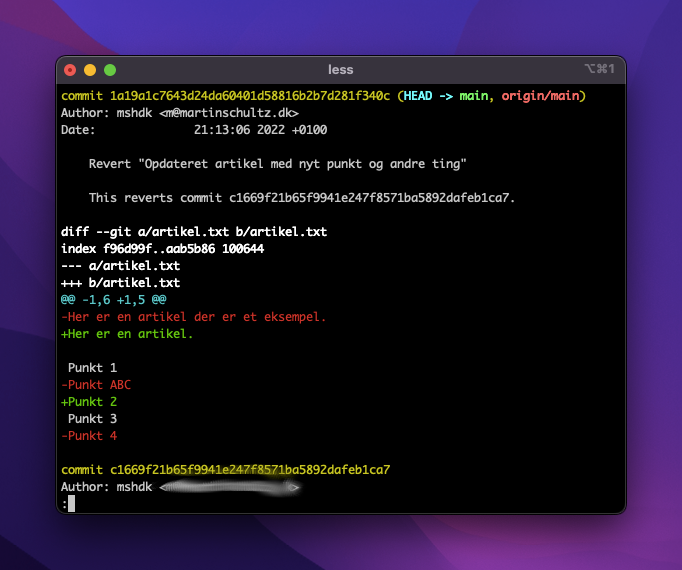Click the less prompt cursor at bottom
The width and height of the screenshot is (682, 570).
pyautogui.click(x=71, y=504)
